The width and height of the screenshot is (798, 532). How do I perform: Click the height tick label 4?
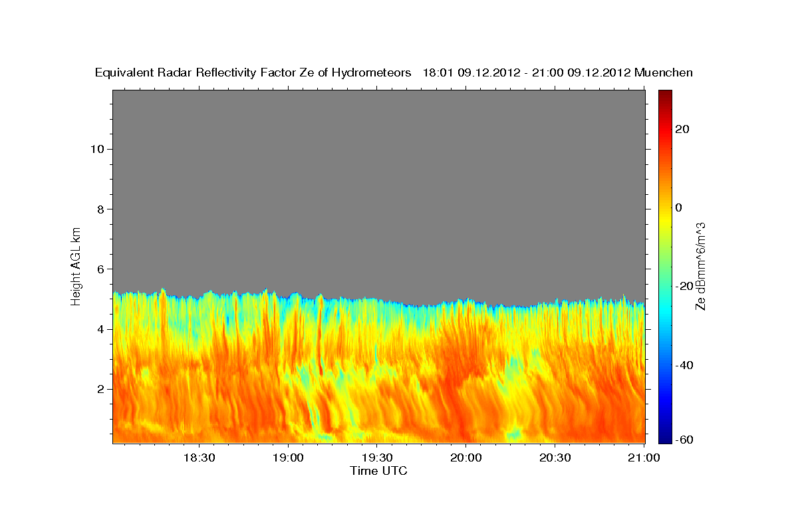99,329
